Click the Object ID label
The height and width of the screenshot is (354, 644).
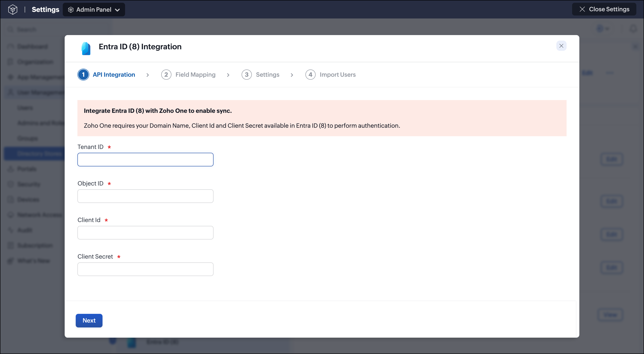point(90,183)
